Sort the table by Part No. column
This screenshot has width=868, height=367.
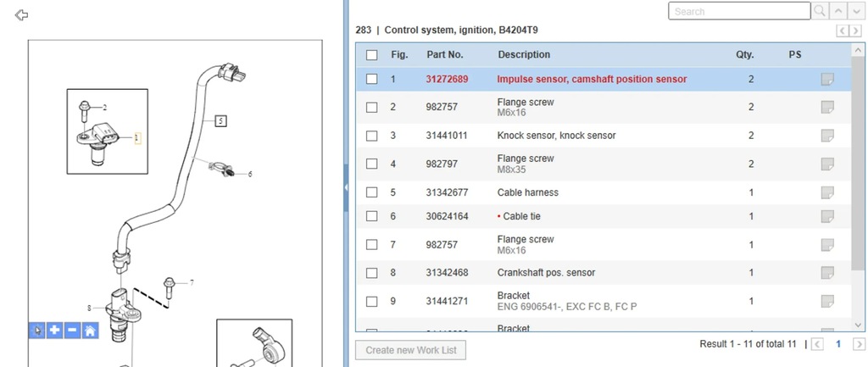(x=444, y=54)
